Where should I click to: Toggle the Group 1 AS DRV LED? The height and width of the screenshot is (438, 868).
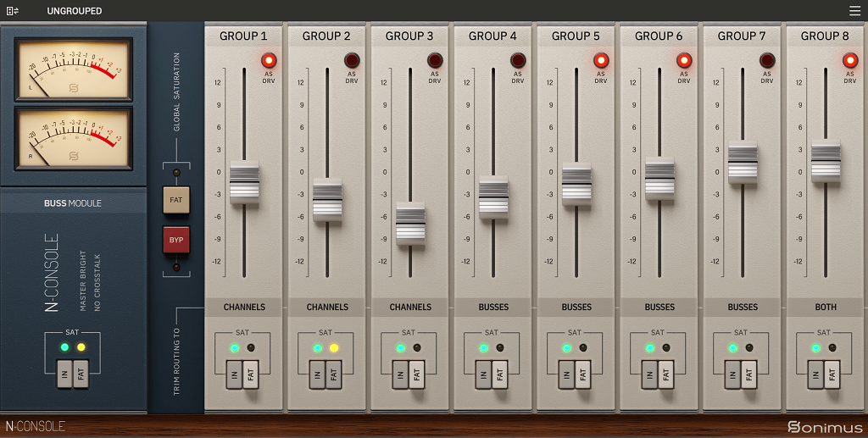(269, 60)
